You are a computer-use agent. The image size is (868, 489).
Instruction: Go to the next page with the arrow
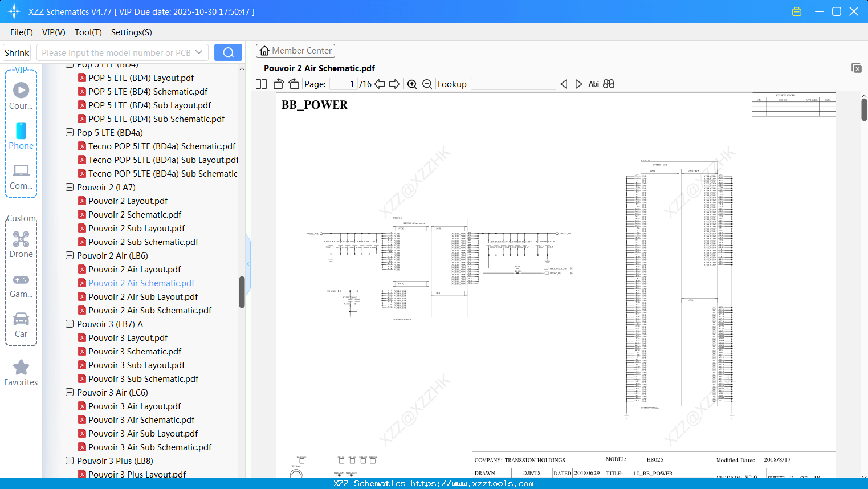(x=394, y=84)
